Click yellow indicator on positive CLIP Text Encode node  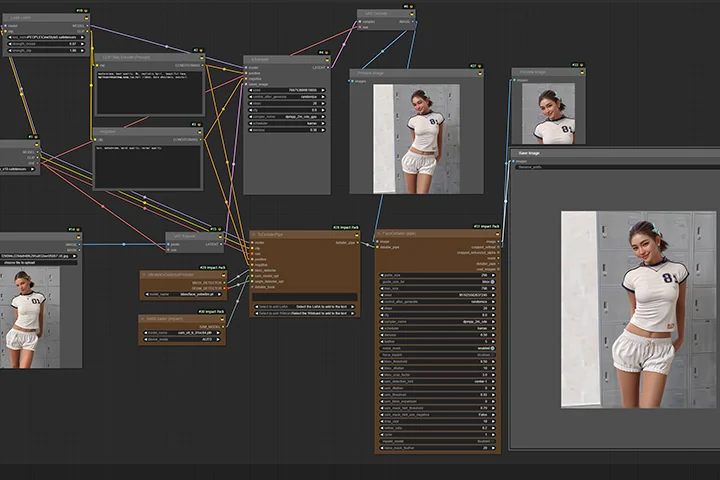pyautogui.click(x=202, y=57)
